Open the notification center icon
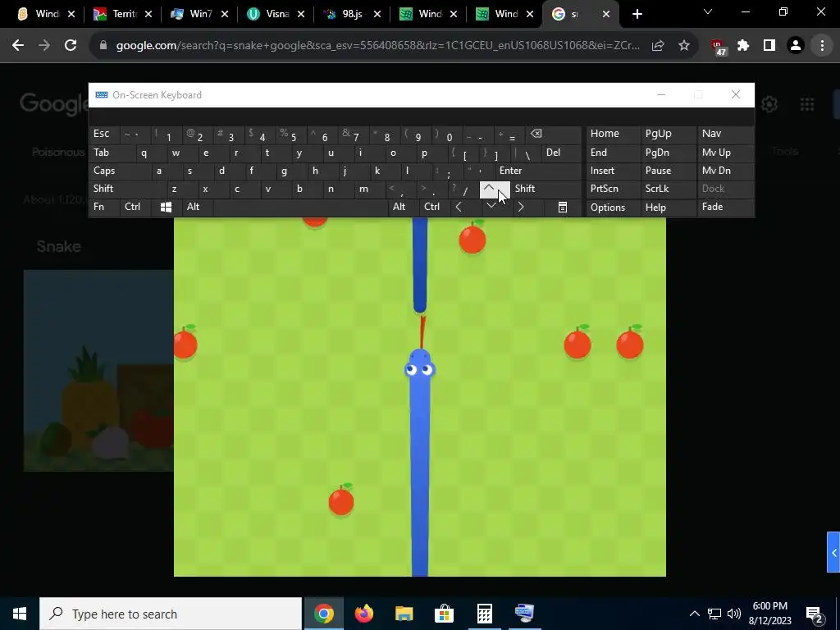The height and width of the screenshot is (630, 840). tap(815, 614)
